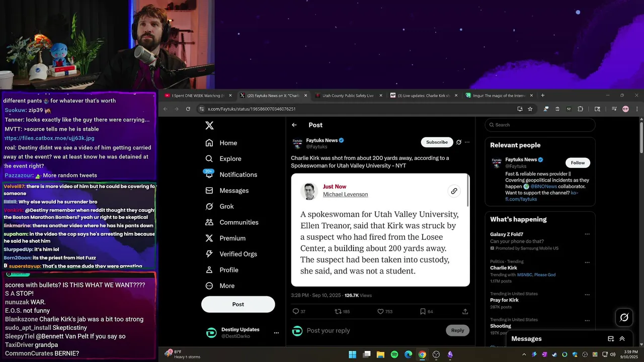Click the install app icon in address bar
This screenshot has height=362, width=644.
click(520, 109)
